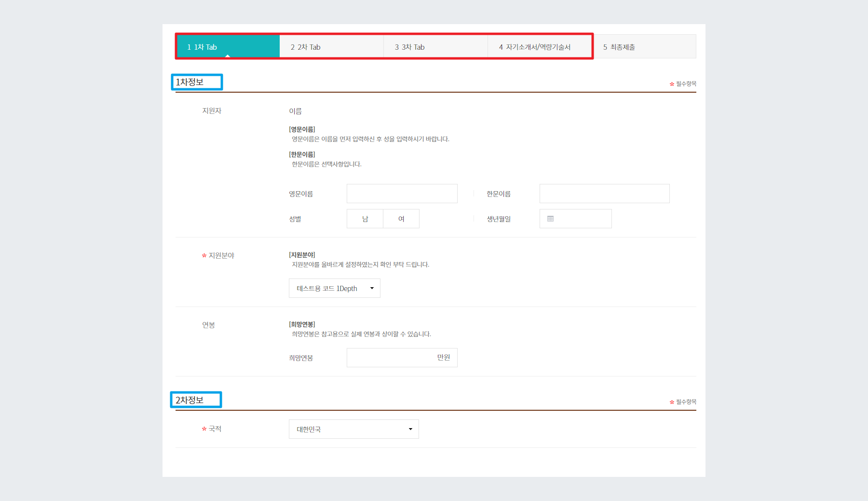Open calendar icon in 생년월일 field
This screenshot has width=868, height=501.
coord(550,219)
